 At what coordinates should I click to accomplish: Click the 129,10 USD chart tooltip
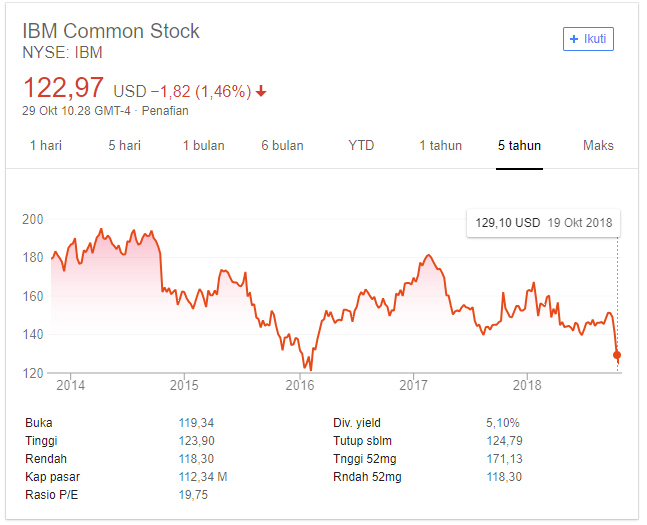(542, 223)
